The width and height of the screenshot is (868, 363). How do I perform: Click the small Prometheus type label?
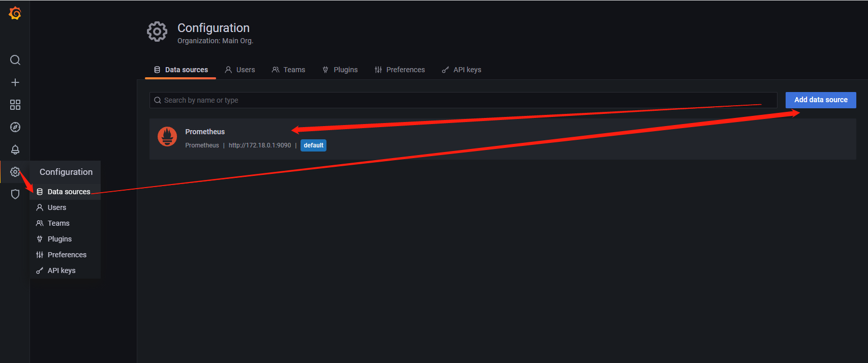tap(202, 145)
